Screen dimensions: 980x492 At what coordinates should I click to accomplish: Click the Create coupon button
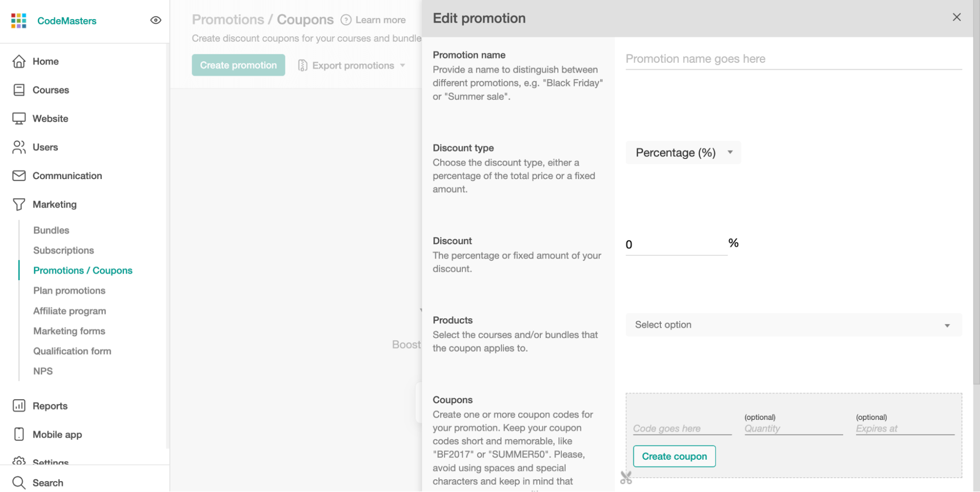[674, 456]
